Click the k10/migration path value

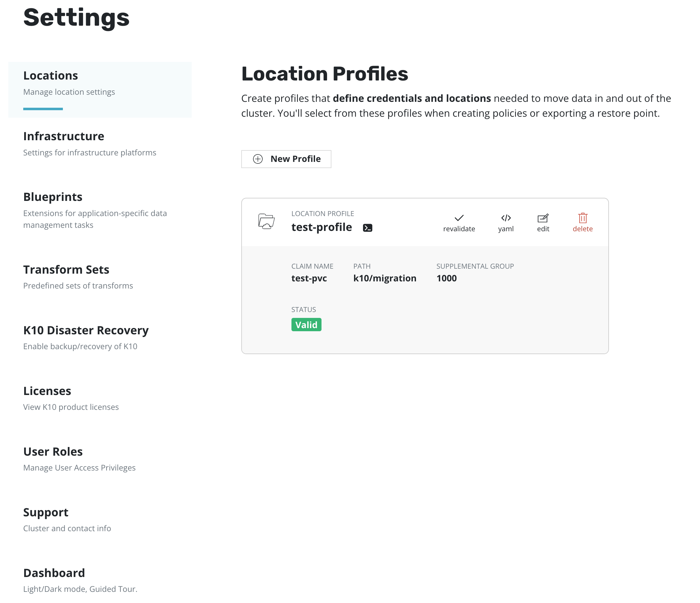pos(384,278)
